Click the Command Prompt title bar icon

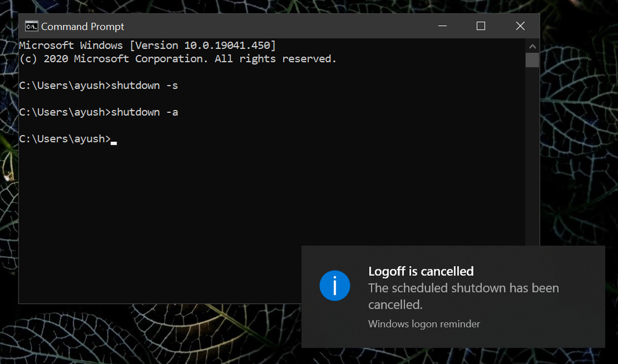click(31, 27)
